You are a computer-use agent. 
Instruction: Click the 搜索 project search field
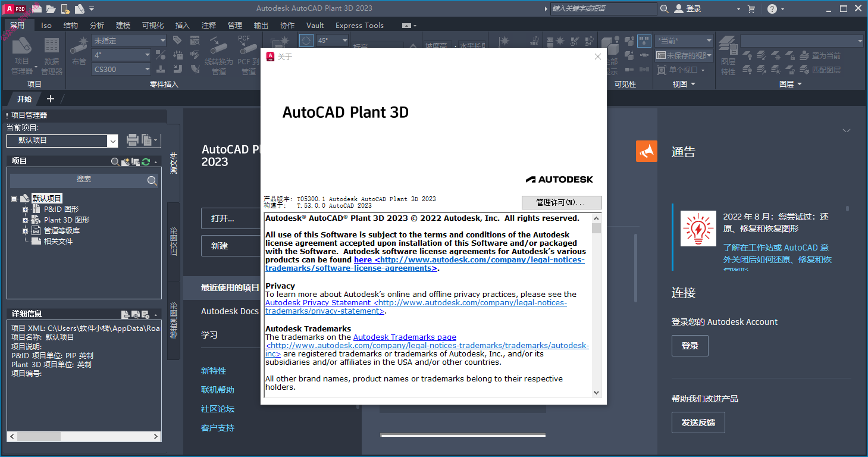(x=84, y=180)
